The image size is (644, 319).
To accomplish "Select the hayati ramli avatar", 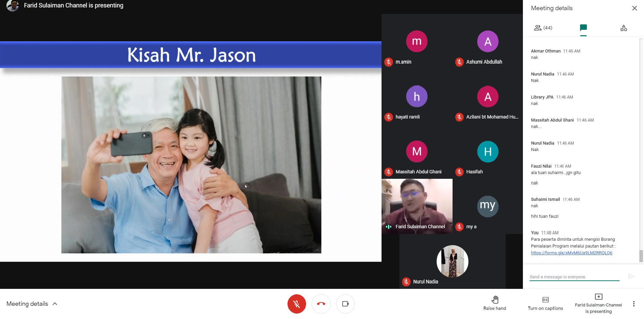I will pos(417,97).
